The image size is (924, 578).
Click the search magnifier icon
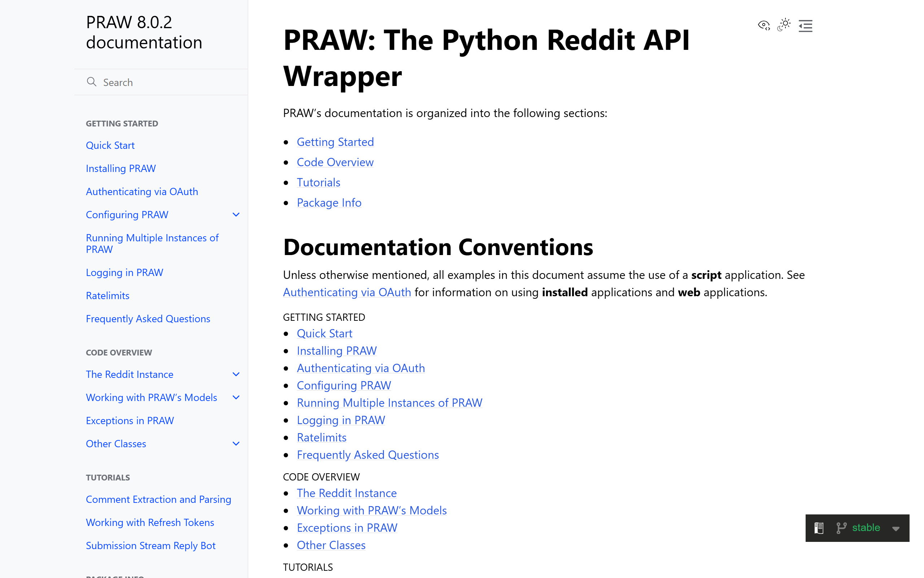(x=92, y=82)
